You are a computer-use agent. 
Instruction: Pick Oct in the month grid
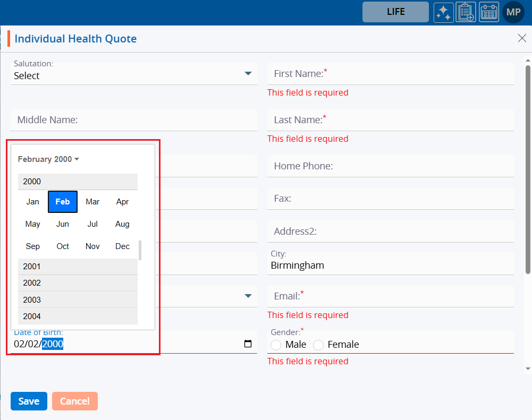[63, 246]
